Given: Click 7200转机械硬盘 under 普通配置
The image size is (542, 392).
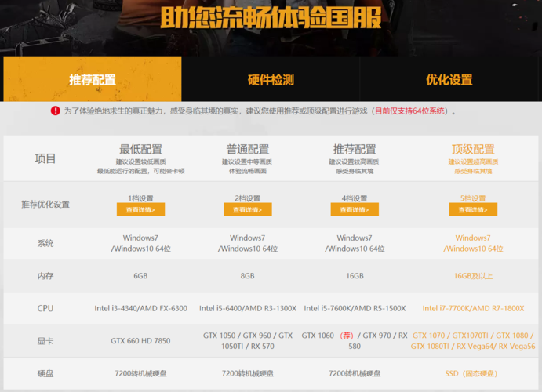Looking at the screenshot, I should pos(248,373).
